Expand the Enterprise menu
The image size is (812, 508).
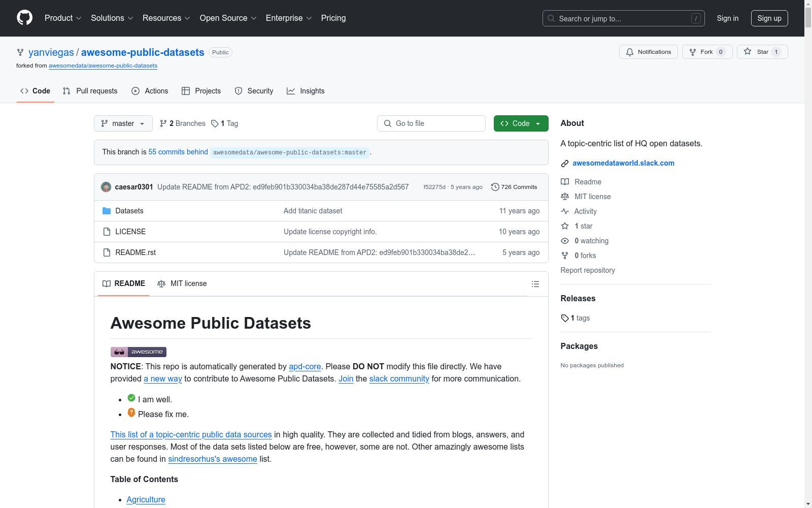289,18
